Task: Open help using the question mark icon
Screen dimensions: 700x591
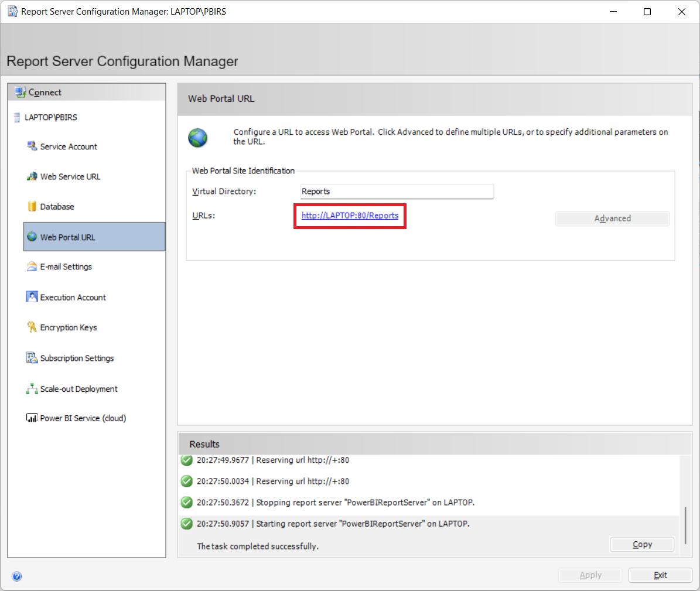Action: click(16, 576)
